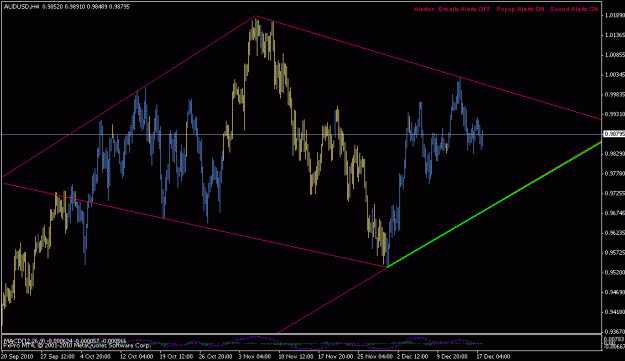This screenshot has width=625, height=361.
Task: Click the '12 Oct 04:00' date label
Action: (x=136, y=356)
